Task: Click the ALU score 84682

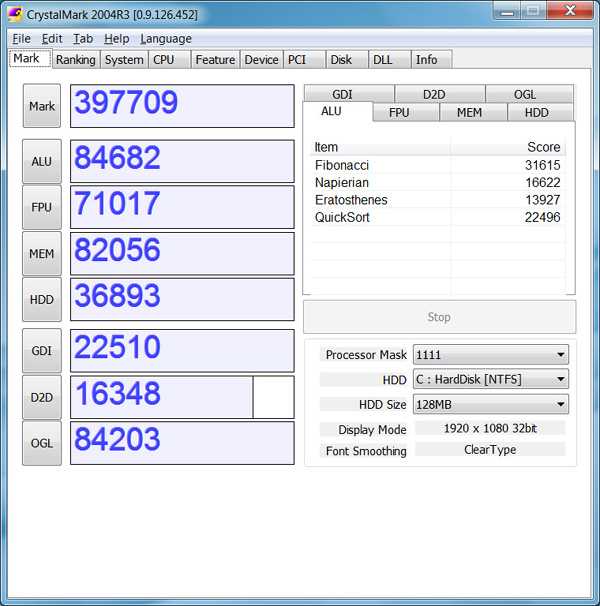Action: (182, 161)
